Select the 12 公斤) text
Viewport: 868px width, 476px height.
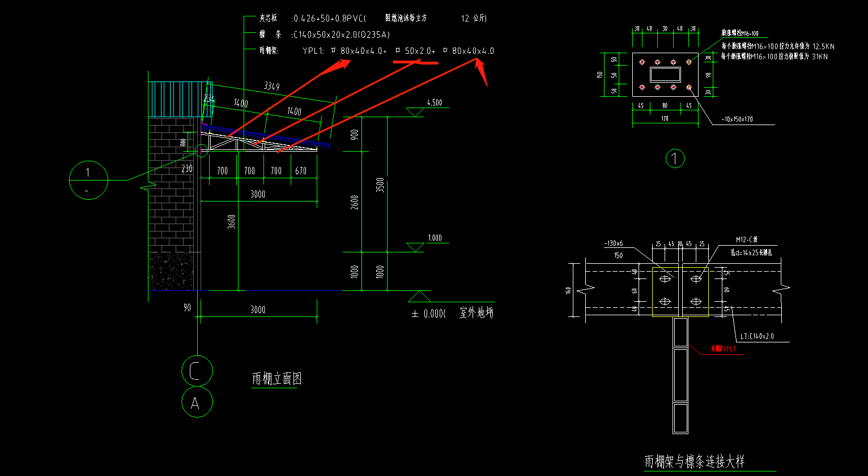(474, 18)
